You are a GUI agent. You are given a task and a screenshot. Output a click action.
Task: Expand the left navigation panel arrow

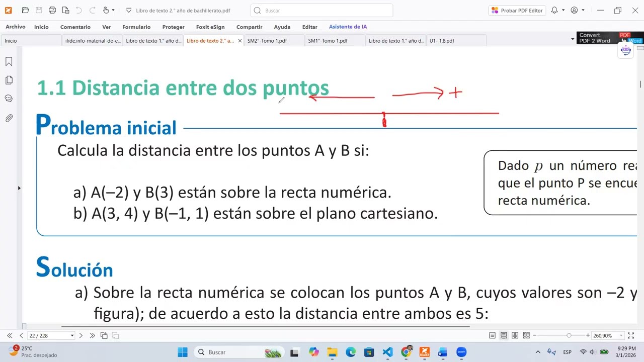click(x=19, y=188)
